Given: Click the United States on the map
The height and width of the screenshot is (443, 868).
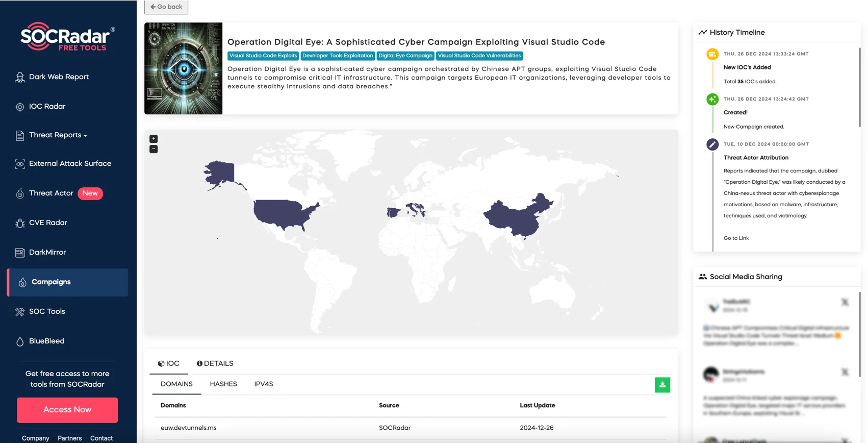Looking at the screenshot, I should point(283,213).
